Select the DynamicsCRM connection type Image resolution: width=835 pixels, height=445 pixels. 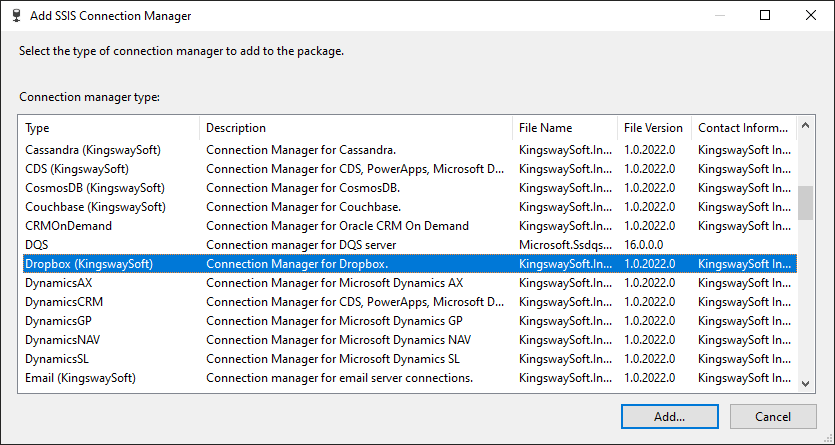coord(410,302)
